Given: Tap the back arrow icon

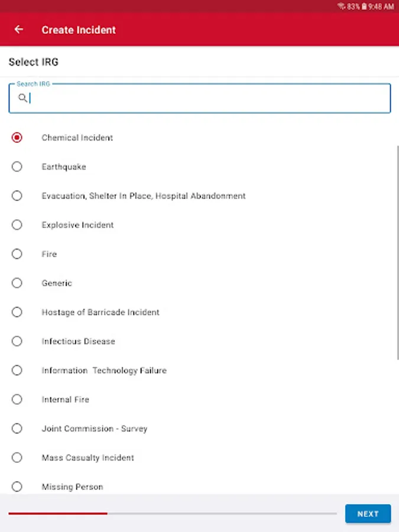Looking at the screenshot, I should tap(19, 30).
